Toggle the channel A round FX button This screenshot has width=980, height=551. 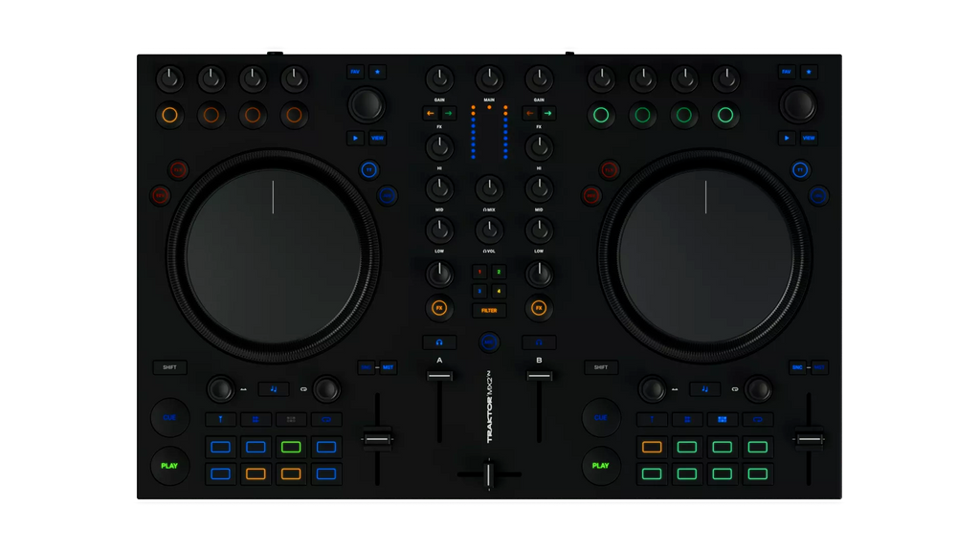click(x=439, y=308)
